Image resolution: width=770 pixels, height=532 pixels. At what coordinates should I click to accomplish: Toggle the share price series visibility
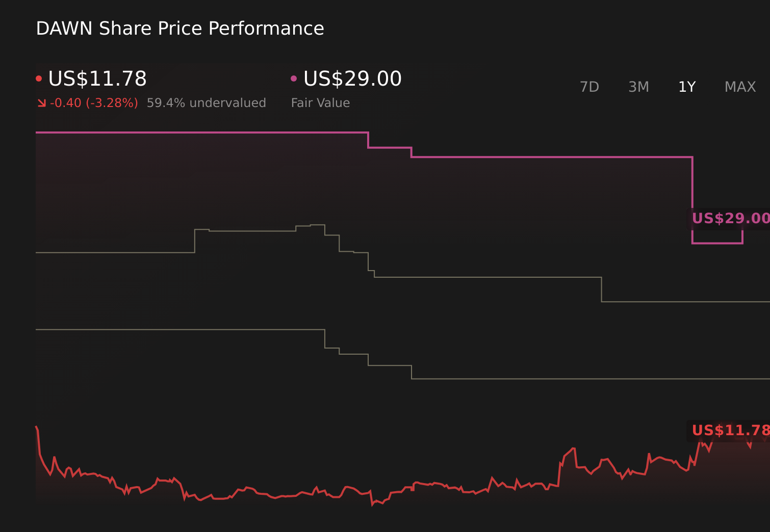97,78
